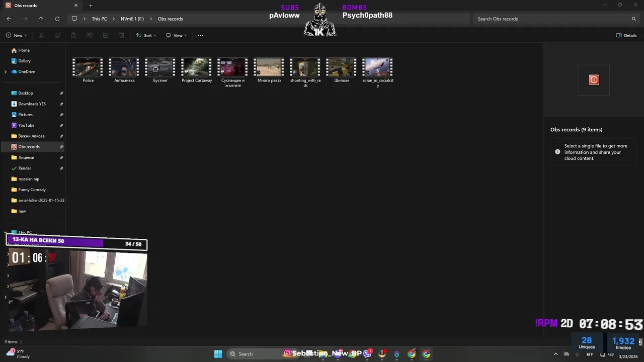This screenshot has height=362, width=644.
Task: Click the Cut scissors icon
Action: pos(41,35)
